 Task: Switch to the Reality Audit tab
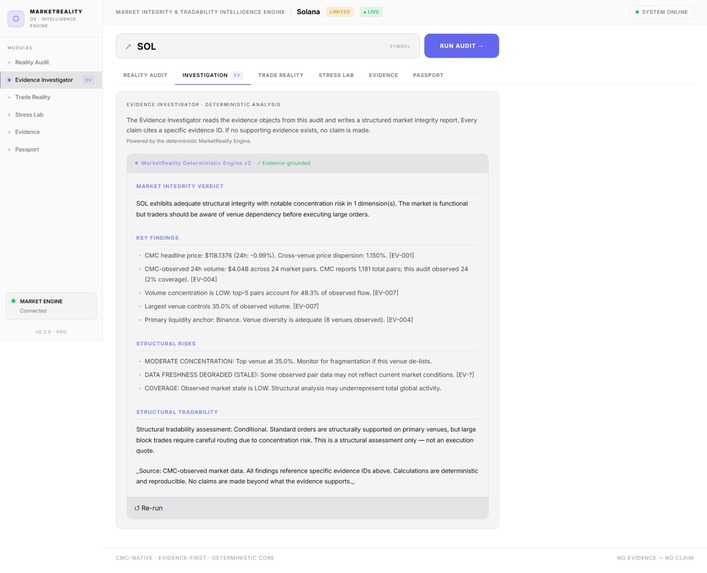point(145,75)
